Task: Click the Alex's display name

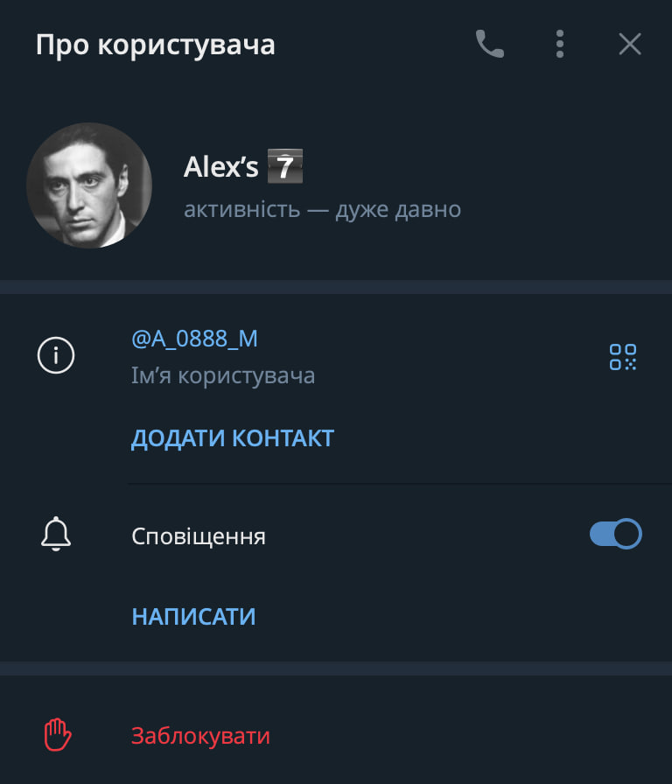Action: [220, 166]
